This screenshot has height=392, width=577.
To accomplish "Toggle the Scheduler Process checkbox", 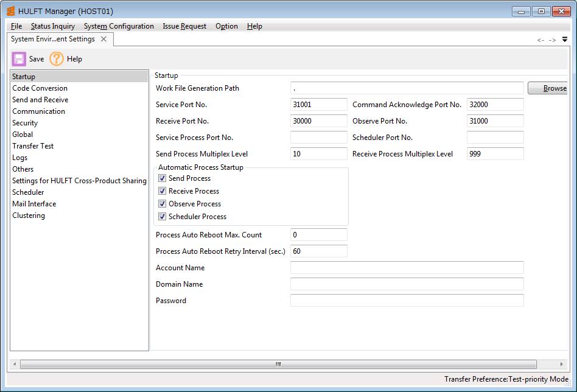I will click(x=163, y=217).
